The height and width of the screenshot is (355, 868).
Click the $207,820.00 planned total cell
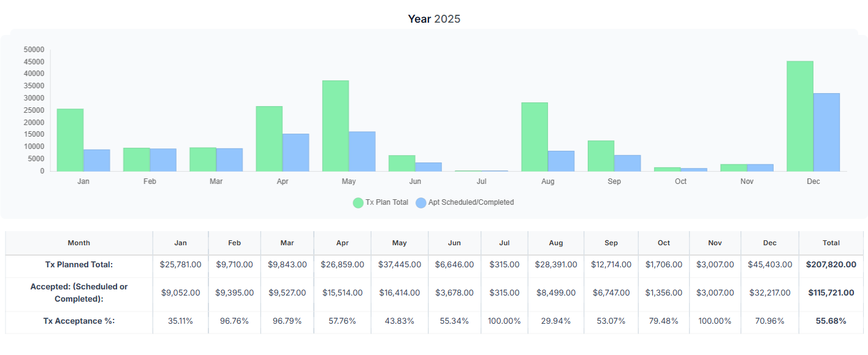tap(831, 265)
